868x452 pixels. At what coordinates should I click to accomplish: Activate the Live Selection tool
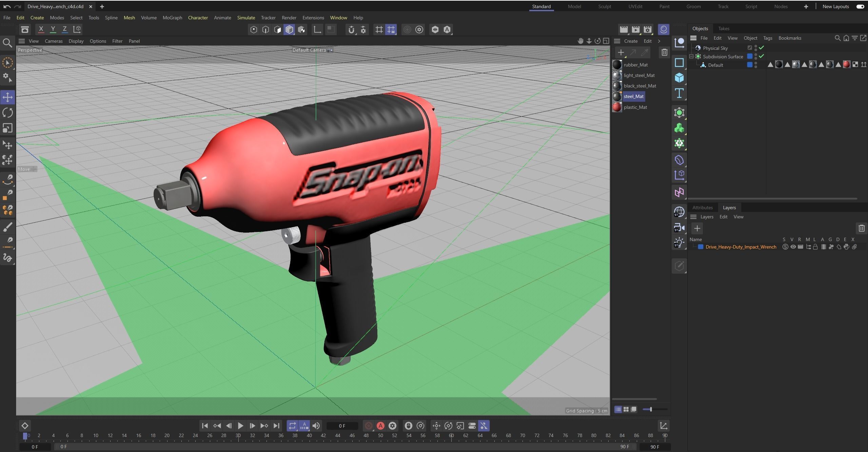click(7, 63)
